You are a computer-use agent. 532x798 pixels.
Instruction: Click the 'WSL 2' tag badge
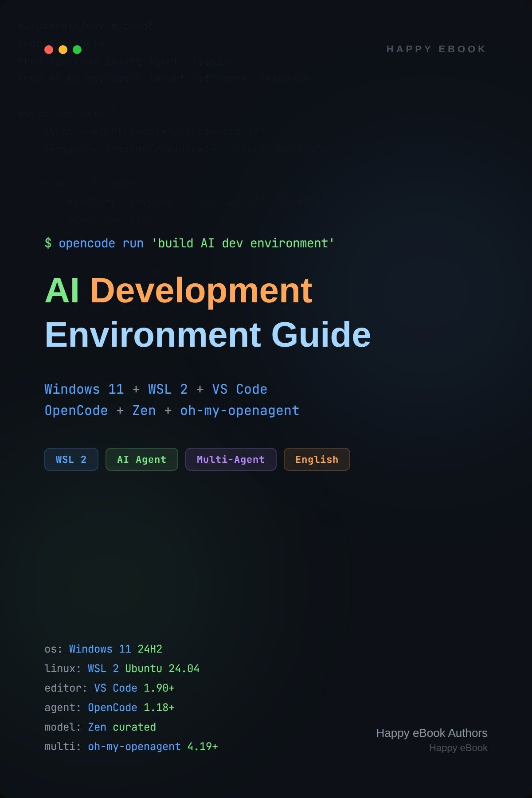pyautogui.click(x=71, y=459)
